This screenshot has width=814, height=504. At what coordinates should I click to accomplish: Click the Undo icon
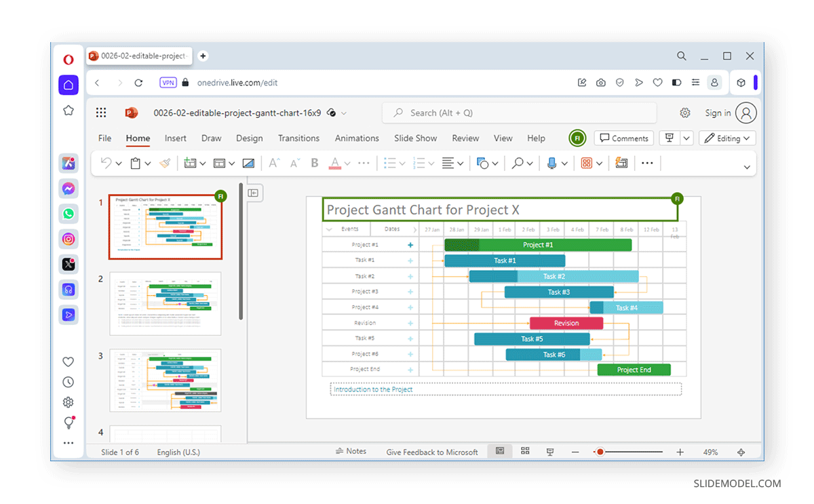(106, 163)
